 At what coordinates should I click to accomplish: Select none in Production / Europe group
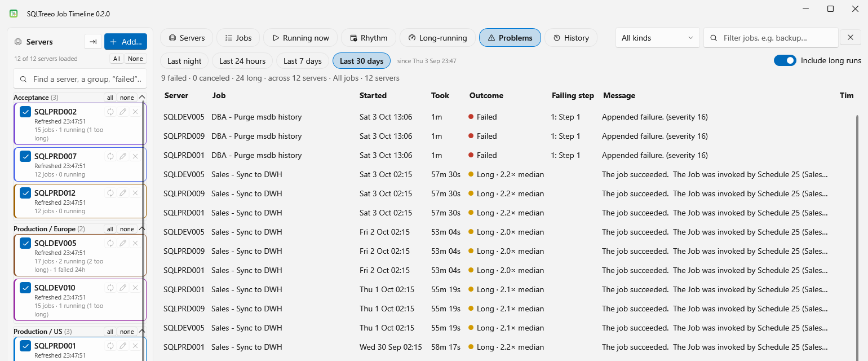[127, 229]
